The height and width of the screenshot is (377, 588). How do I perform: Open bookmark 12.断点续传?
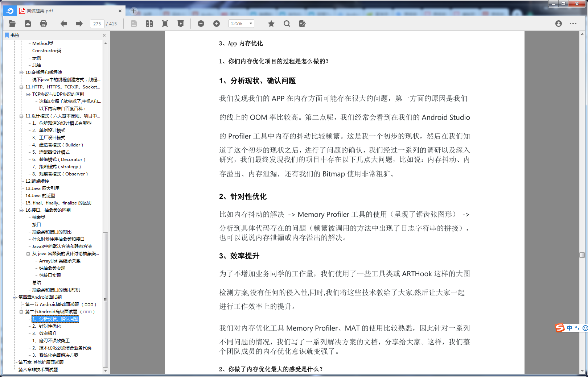(37, 181)
